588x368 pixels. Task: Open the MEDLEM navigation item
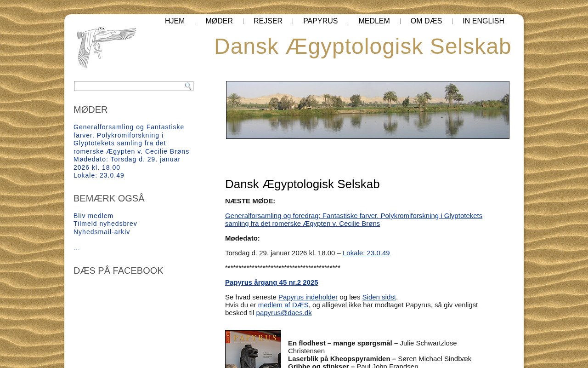[x=374, y=21]
